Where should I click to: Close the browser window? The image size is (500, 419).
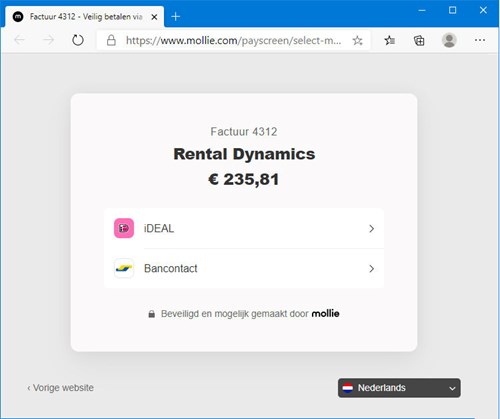(483, 10)
